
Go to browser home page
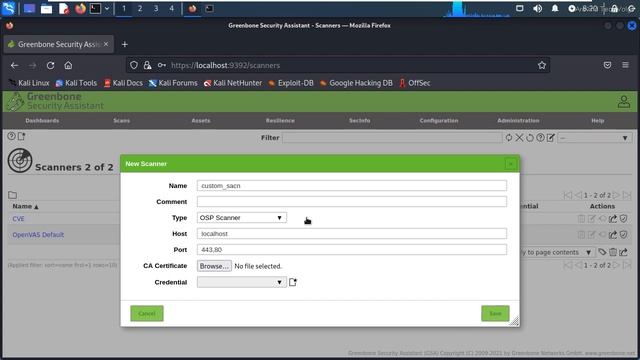(x=68, y=65)
